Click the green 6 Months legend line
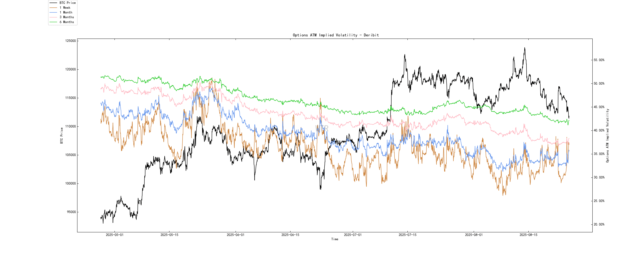 click(x=53, y=22)
